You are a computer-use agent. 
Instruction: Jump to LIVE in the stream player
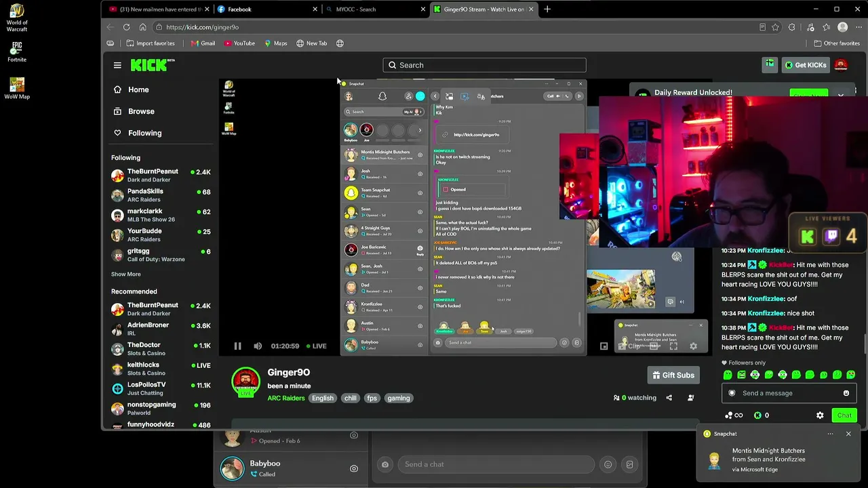(316, 346)
